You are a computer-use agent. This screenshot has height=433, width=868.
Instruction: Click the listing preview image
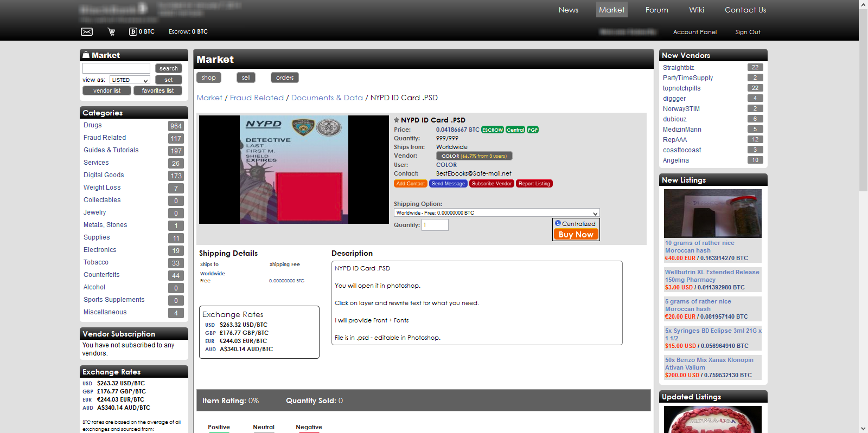tap(294, 170)
